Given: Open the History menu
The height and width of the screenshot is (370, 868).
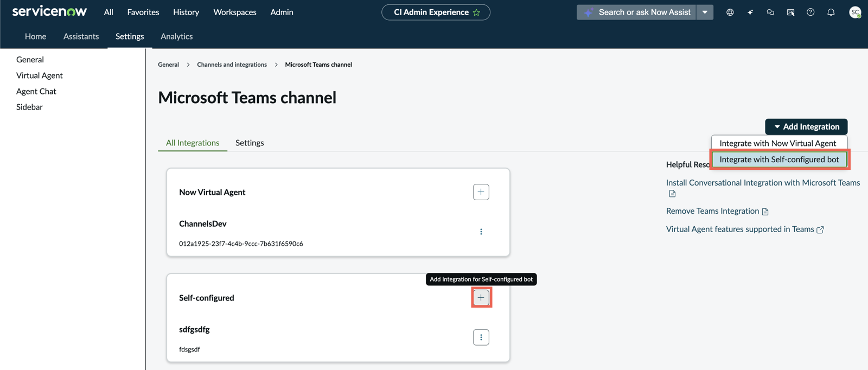Looking at the screenshot, I should [186, 12].
